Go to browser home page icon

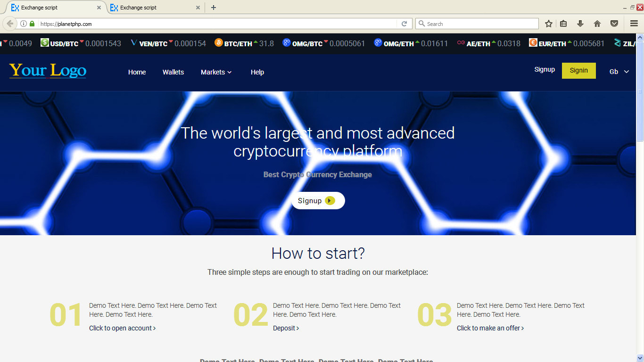pyautogui.click(x=597, y=24)
